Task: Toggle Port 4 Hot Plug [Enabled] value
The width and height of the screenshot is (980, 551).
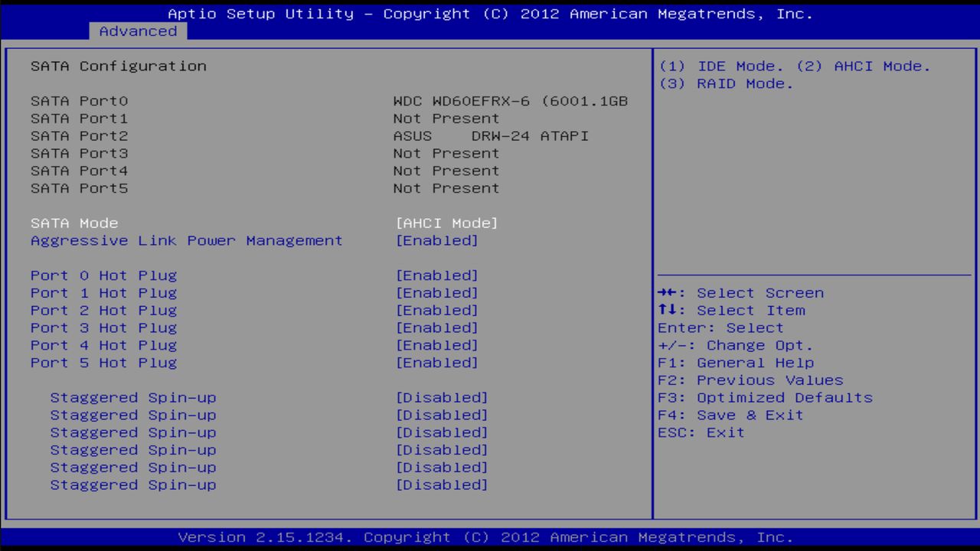Action: point(437,346)
